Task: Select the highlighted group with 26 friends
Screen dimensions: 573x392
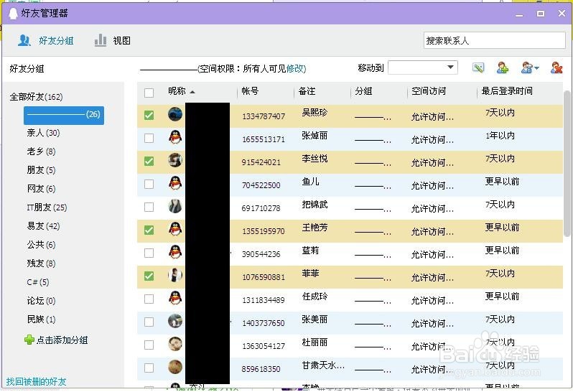Action: (64, 115)
